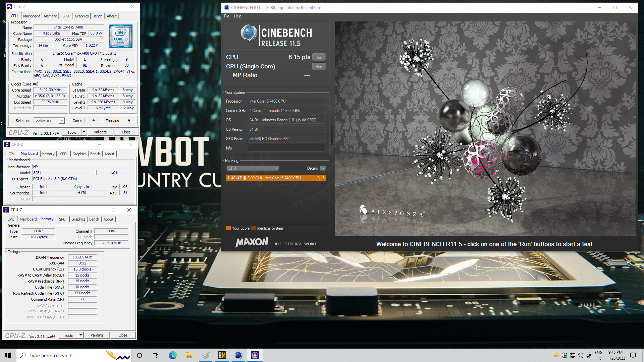This screenshot has height=362, width=644.
Task: Click Tools button in top CPU-Z window
Action: coord(72,132)
